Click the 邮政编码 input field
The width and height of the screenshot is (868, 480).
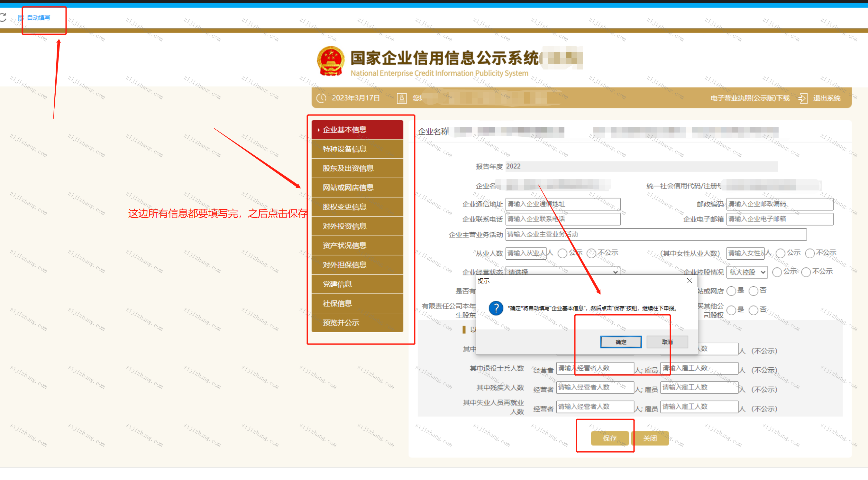click(780, 204)
